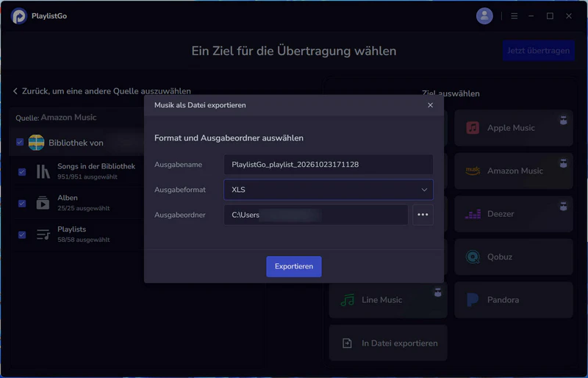588x378 pixels.
Task: Click 'Quelle: Amazon Music' label
Action: click(x=56, y=118)
